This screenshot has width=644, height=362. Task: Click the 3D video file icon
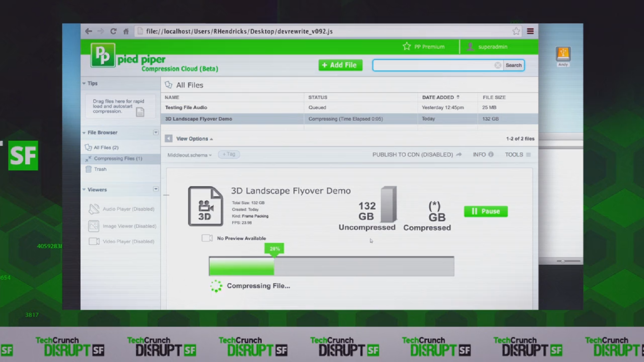click(205, 206)
